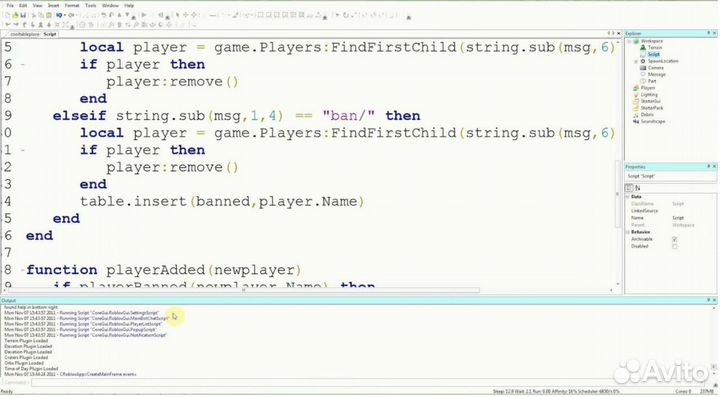Image resolution: width=720 pixels, height=397 pixels.
Task: Open the Help menu
Action: click(x=129, y=6)
